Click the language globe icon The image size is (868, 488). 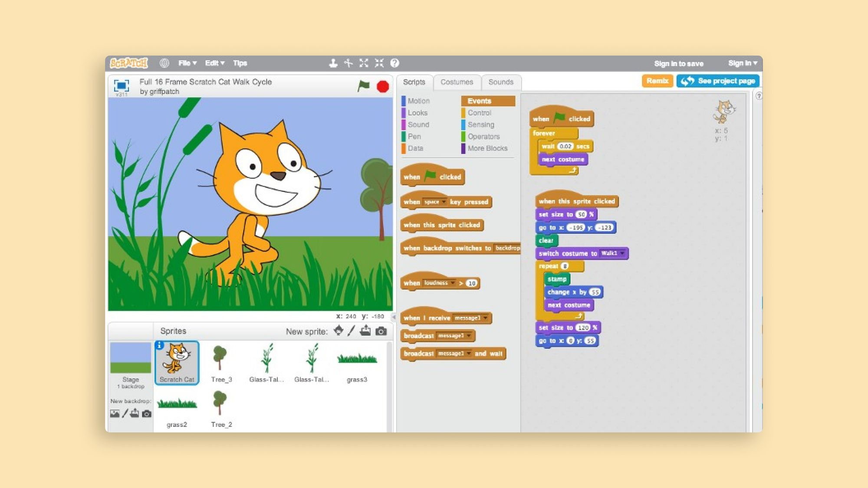pos(164,63)
